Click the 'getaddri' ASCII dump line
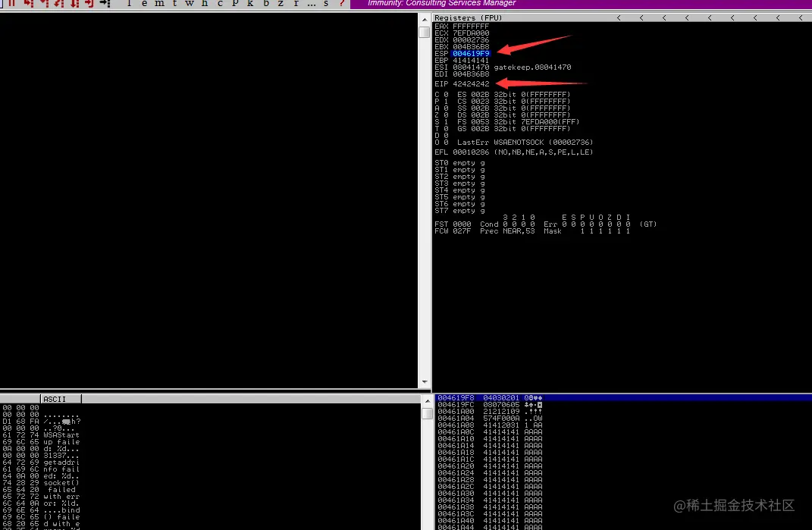 [61, 462]
